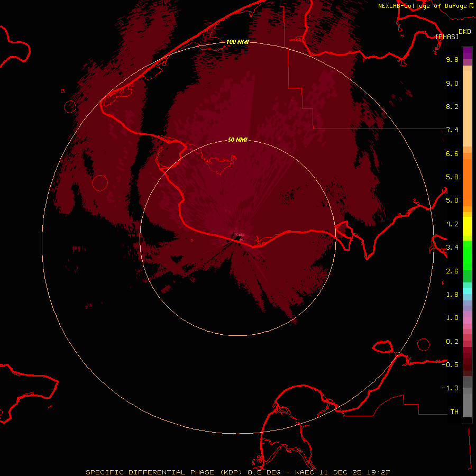The image size is (476, 476).
Task: Click the 6.6 color scale value
Action: click(452, 153)
